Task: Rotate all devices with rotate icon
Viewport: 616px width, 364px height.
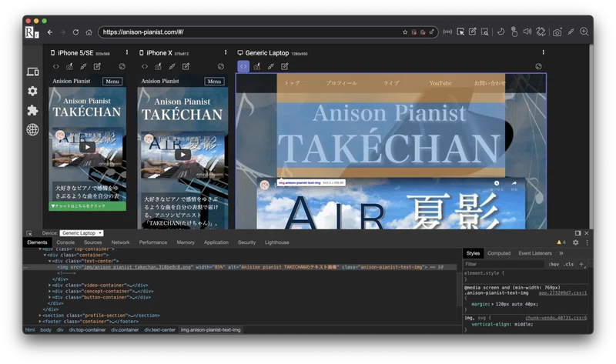Action: pos(541,32)
